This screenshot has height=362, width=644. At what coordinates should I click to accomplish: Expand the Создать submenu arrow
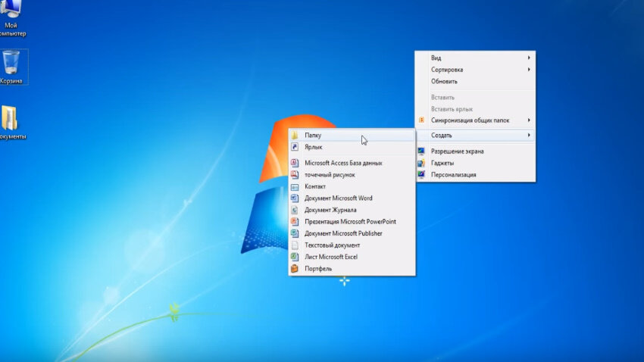click(529, 135)
